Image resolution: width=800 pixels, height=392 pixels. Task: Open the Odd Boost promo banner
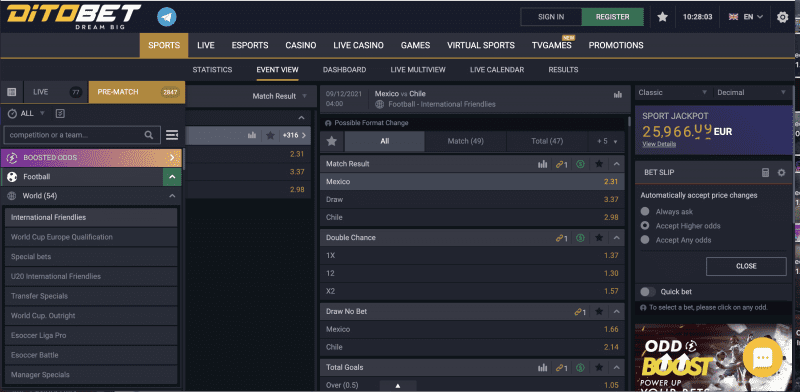point(713,357)
